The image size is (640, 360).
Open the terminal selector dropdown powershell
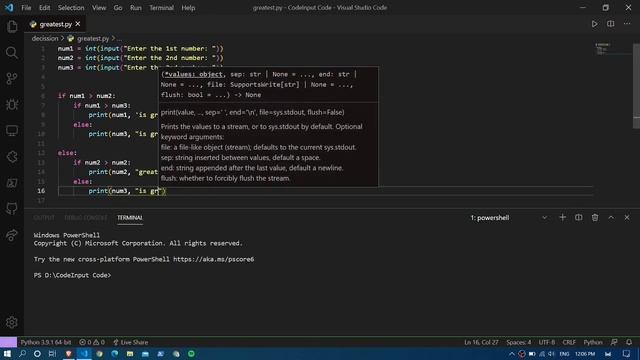click(x=509, y=218)
